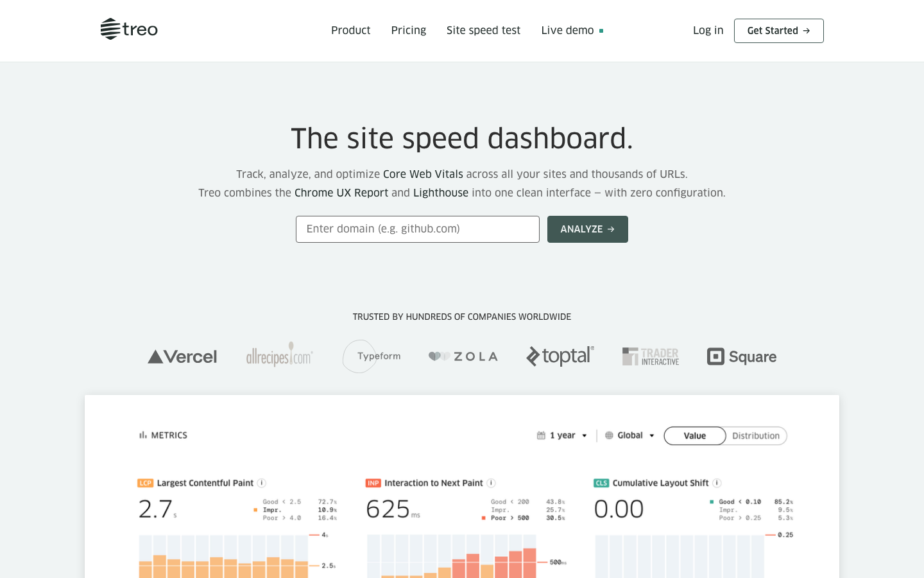Click the ANALYZE button
924x578 pixels.
pyautogui.click(x=588, y=229)
